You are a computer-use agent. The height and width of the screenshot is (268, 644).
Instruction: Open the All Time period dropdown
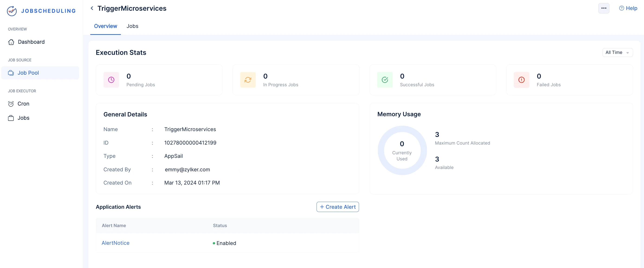tap(618, 53)
